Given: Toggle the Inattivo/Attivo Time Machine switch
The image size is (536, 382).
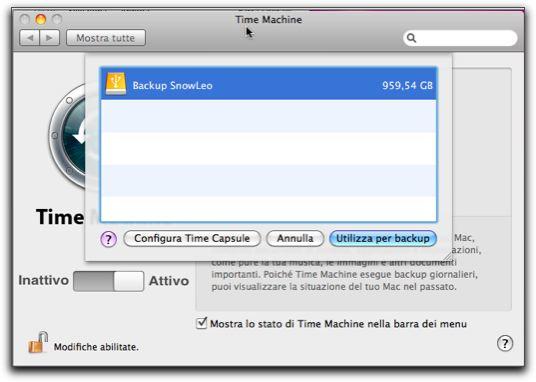Looking at the screenshot, I should [x=108, y=281].
